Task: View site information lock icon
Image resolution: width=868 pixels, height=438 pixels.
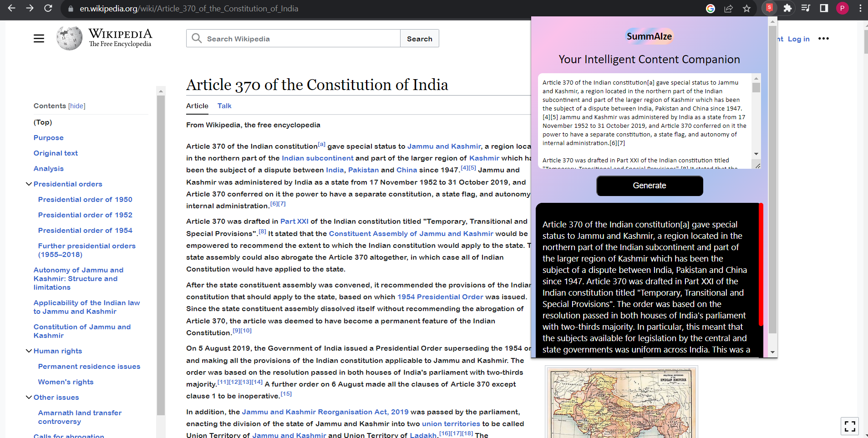Action: point(70,9)
